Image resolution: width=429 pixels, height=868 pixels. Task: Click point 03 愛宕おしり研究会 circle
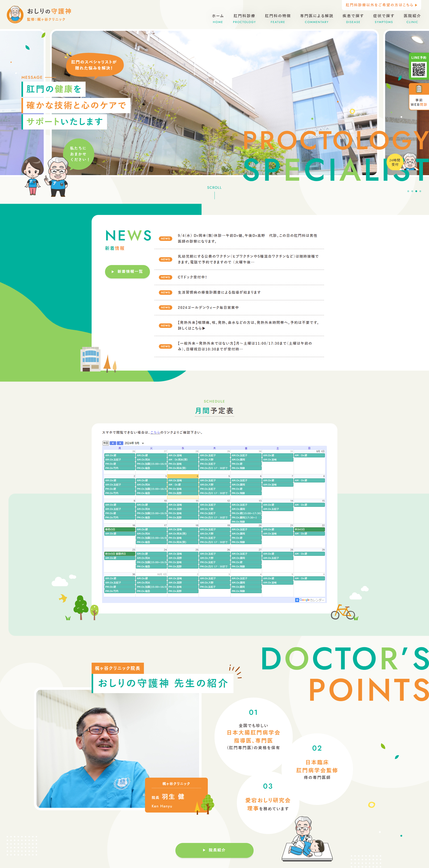[268, 802]
